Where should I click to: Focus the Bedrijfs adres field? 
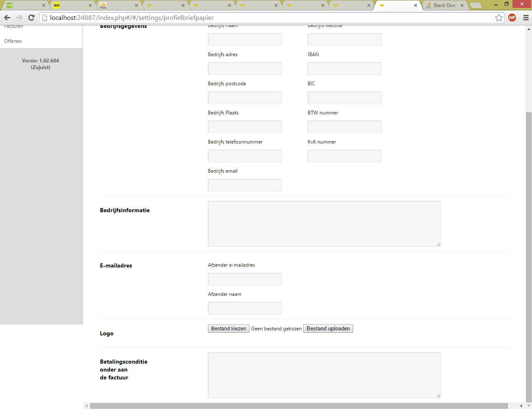pyautogui.click(x=245, y=69)
